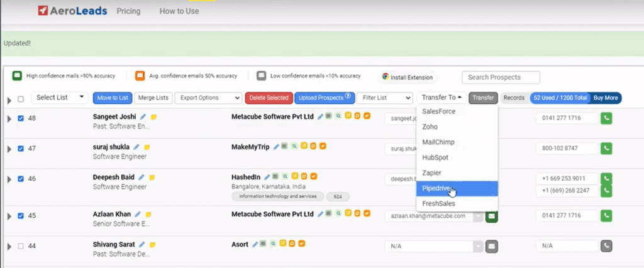This screenshot has width=644, height=268.
Task: Expand row 45 details triangle
Action: pos(9,216)
